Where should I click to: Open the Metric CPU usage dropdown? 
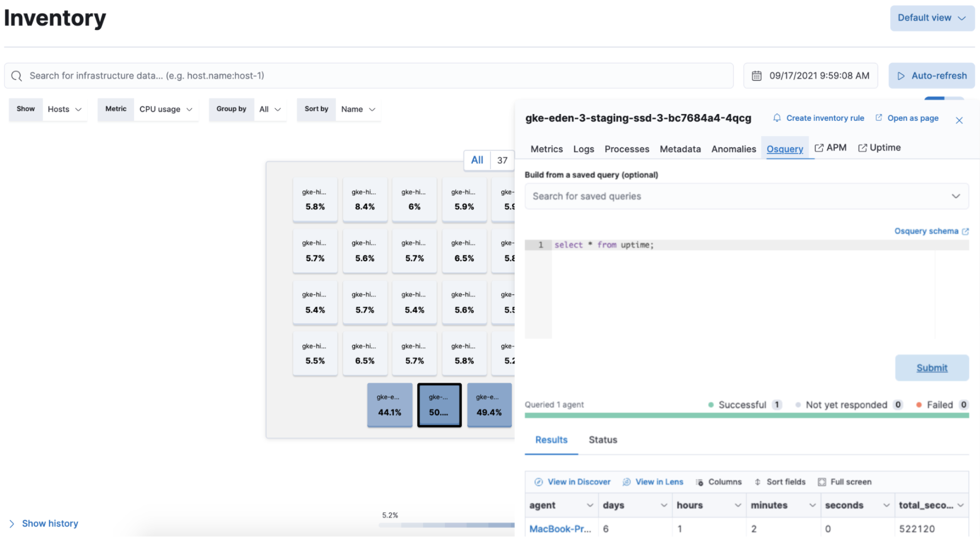tap(165, 109)
